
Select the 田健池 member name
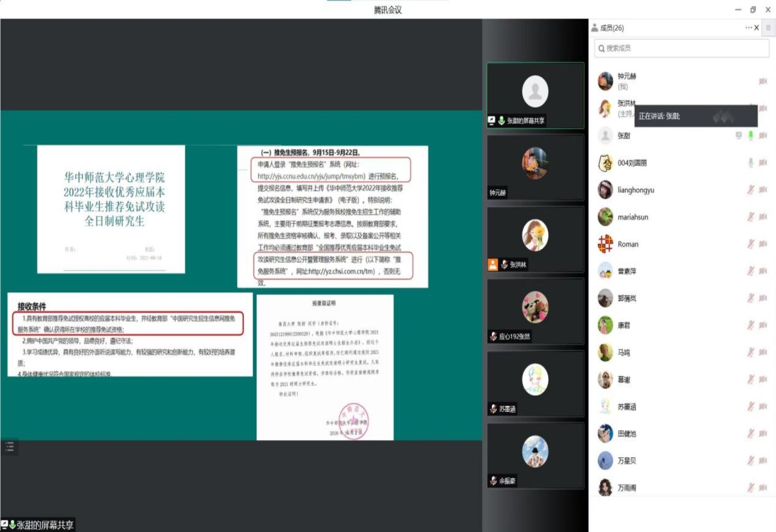(x=627, y=434)
